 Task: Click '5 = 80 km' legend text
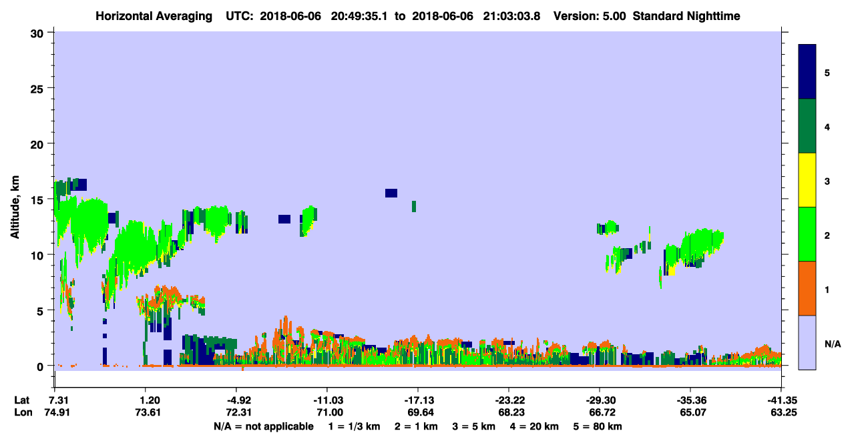coord(598,426)
